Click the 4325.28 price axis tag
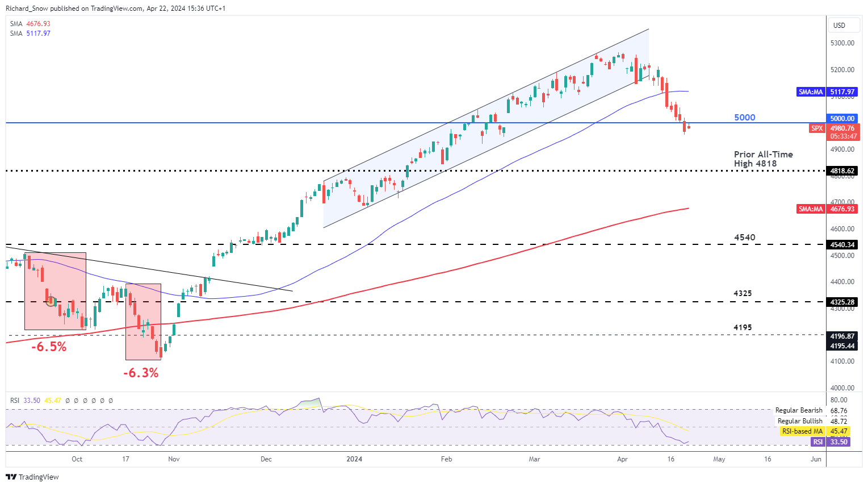Screen dimensions: 868x487 pyautogui.click(x=842, y=302)
